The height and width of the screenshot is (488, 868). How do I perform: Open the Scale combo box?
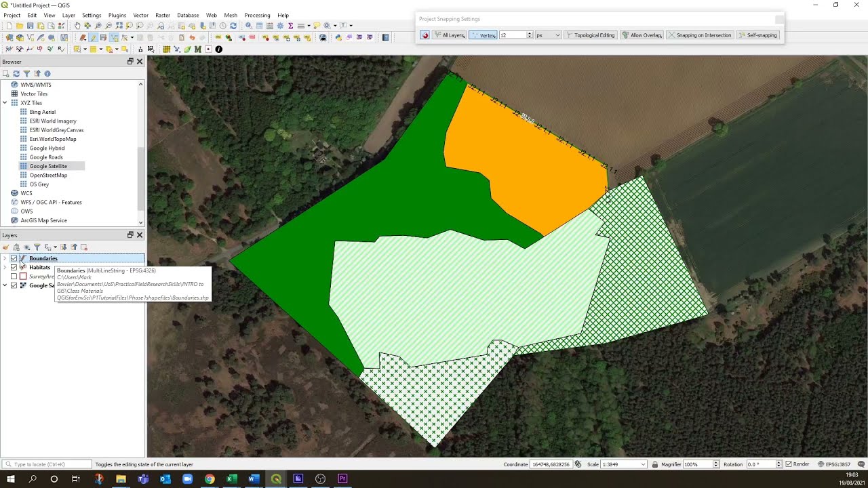pos(623,464)
